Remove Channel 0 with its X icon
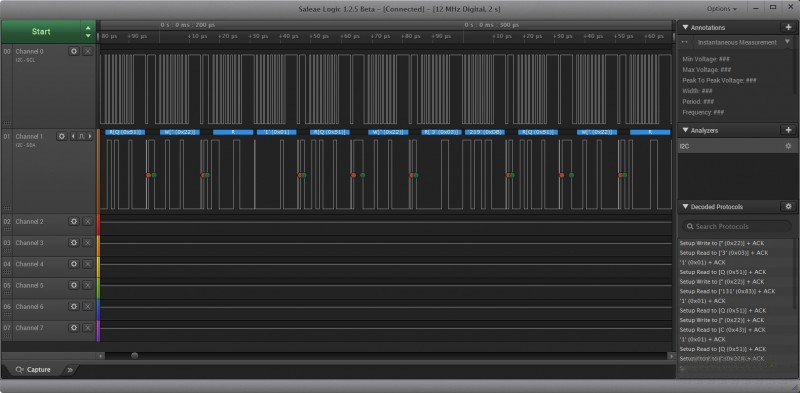Screen dimensions: 800x393 [88, 51]
